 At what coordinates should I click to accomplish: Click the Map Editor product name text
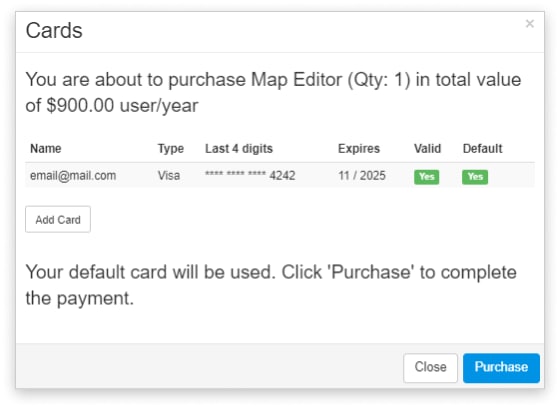[296, 80]
